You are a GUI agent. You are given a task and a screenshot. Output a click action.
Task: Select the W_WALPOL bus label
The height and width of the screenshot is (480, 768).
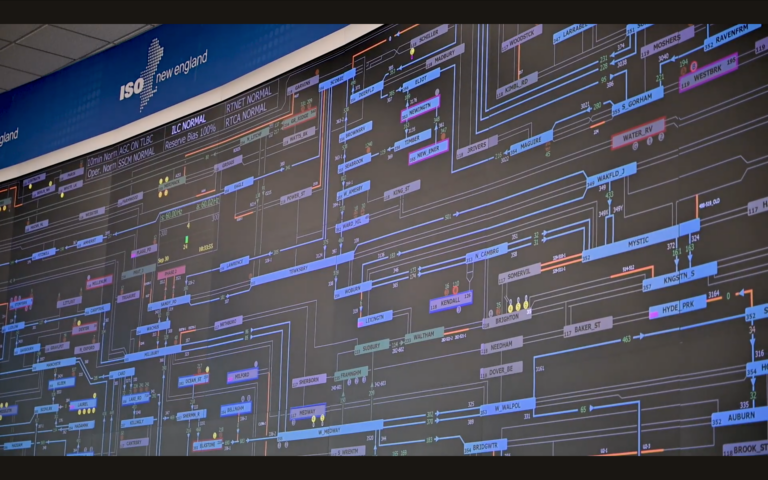507,407
